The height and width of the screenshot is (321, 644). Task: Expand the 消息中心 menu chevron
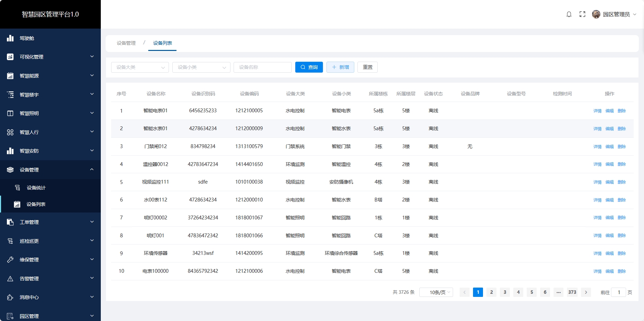pyautogui.click(x=92, y=297)
